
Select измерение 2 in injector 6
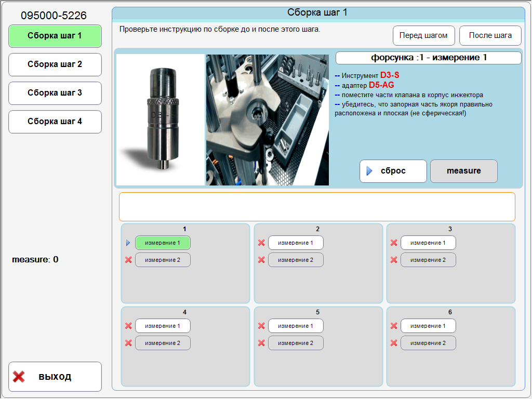point(428,343)
